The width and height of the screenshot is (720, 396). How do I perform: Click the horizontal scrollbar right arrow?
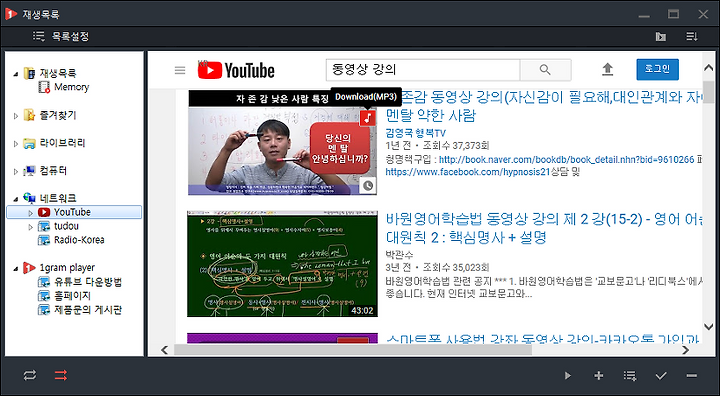click(x=686, y=350)
